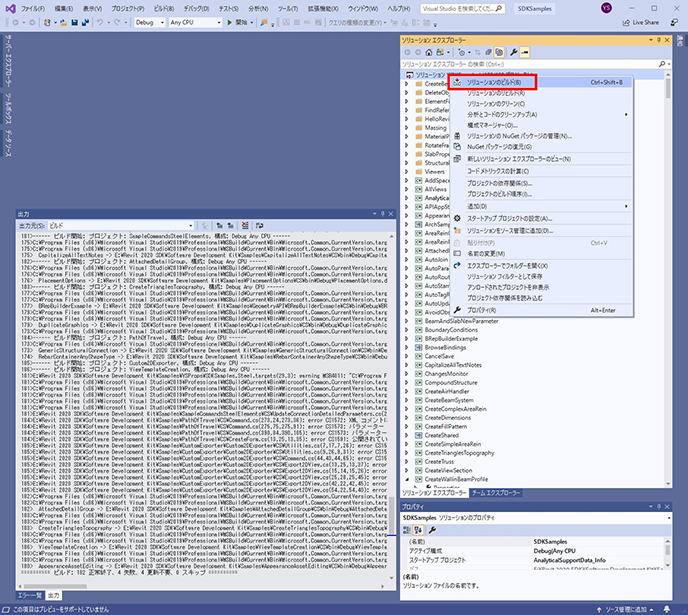This screenshot has height=615, width=688.
Task: Open the ビルド(B) menu in menu bar
Action: click(164, 8)
